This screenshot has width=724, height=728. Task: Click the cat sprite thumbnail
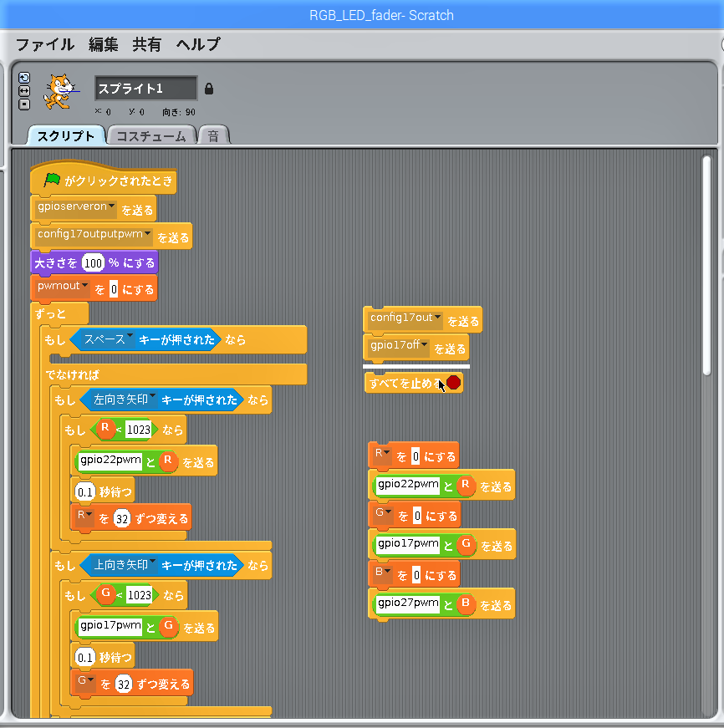[59, 91]
